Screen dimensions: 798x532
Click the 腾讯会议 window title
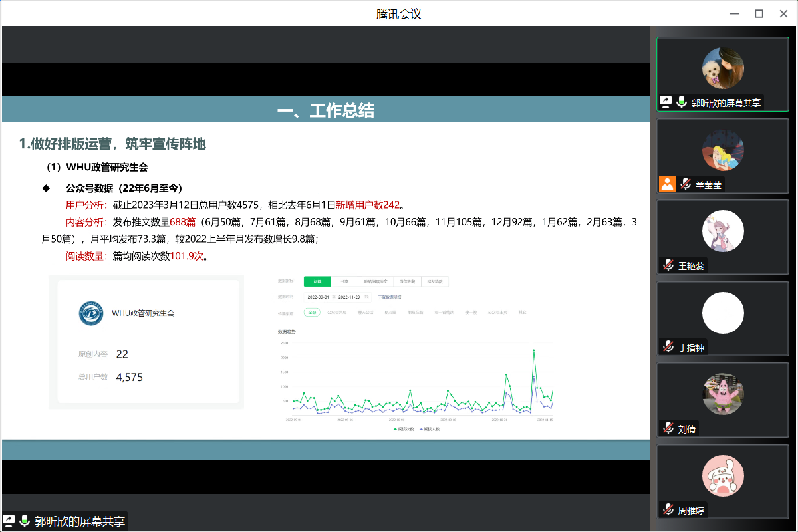click(399, 13)
